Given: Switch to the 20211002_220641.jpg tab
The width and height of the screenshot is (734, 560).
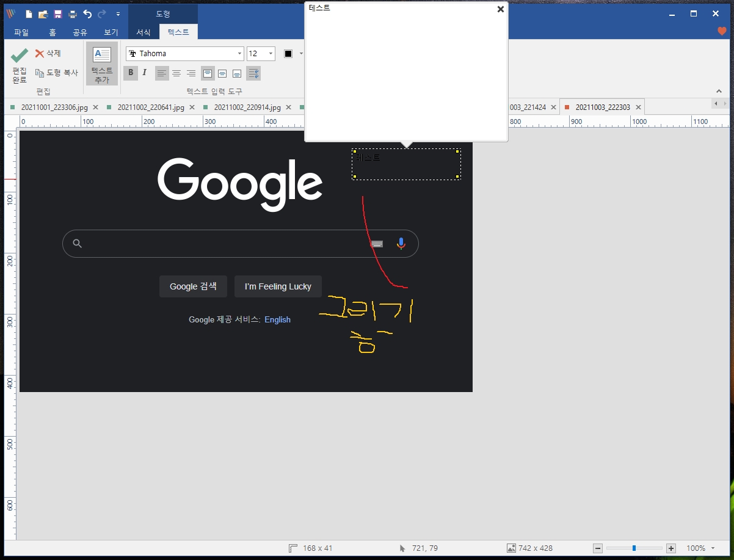Looking at the screenshot, I should click(x=150, y=107).
